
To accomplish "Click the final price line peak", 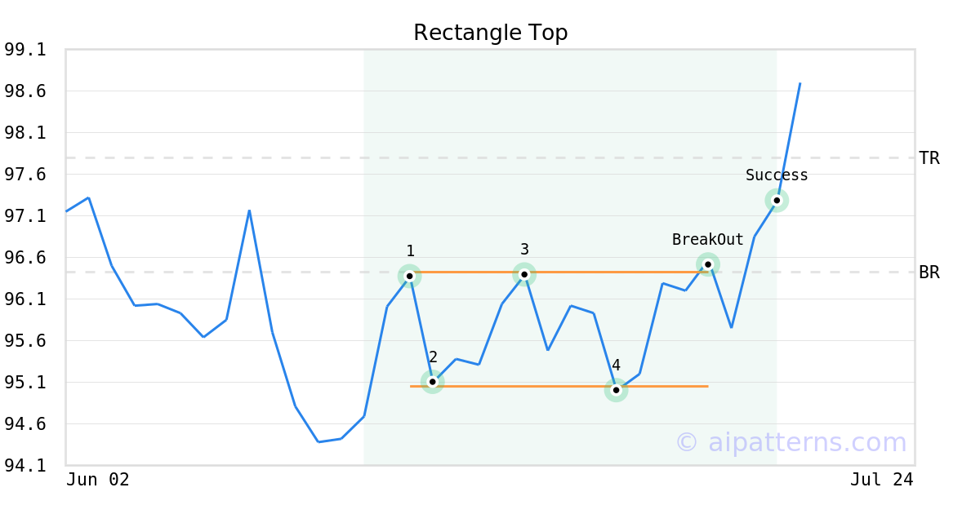I will pyautogui.click(x=800, y=83).
